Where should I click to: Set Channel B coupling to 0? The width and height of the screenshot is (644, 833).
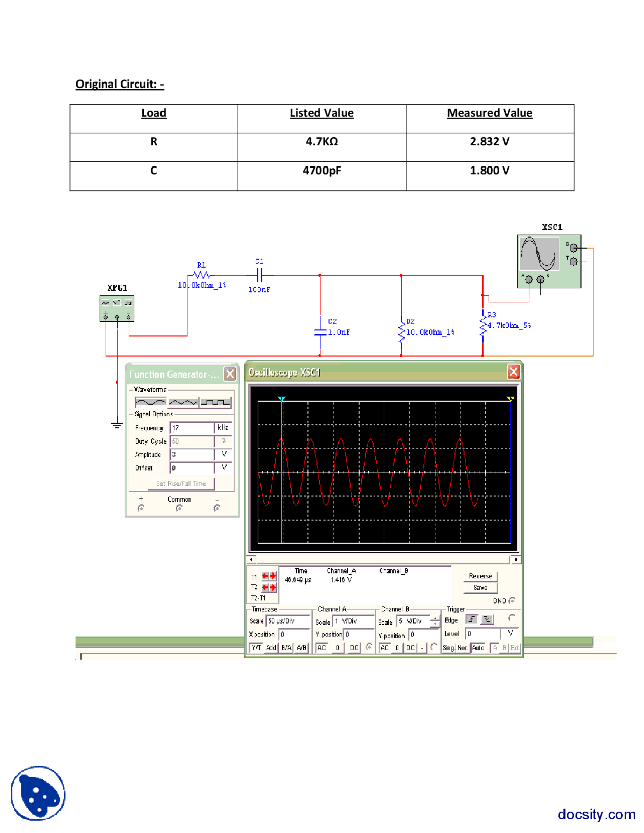tap(397, 648)
